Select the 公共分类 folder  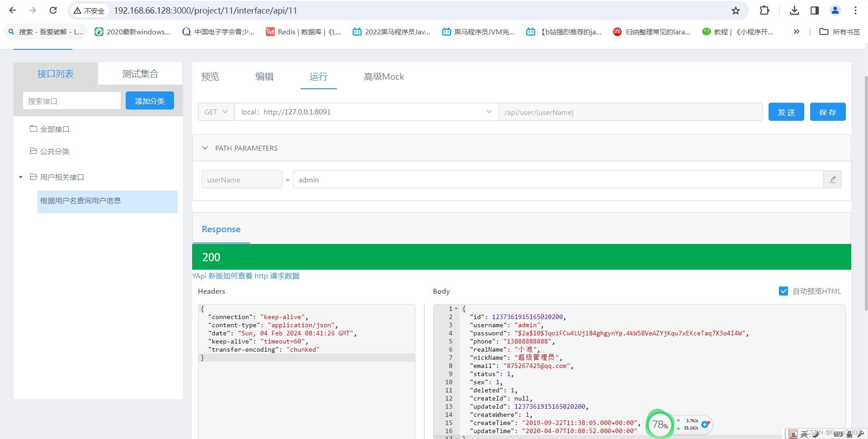(50, 151)
